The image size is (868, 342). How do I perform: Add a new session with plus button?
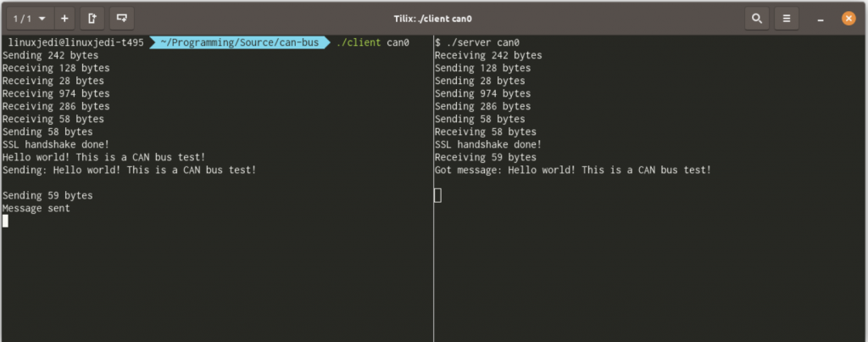[64, 19]
